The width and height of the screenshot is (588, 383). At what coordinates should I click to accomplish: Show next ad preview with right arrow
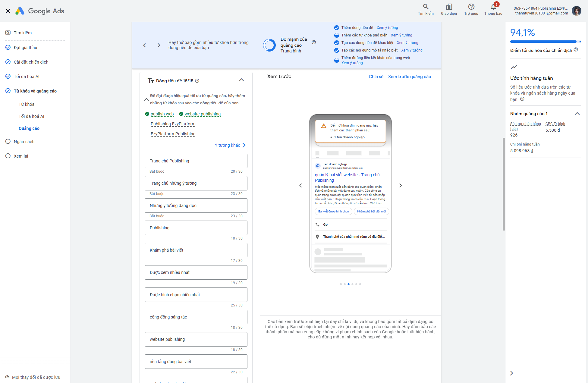[400, 185]
